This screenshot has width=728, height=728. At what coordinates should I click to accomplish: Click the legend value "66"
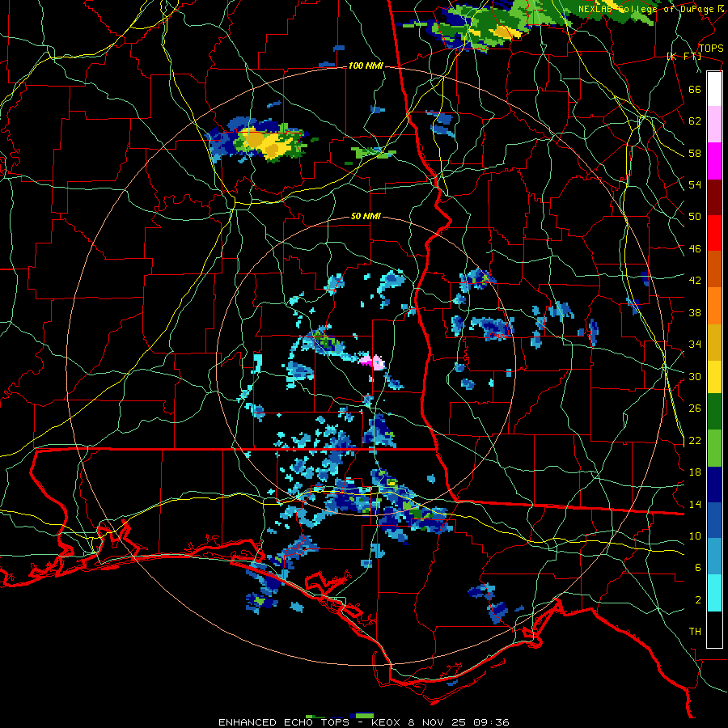point(695,89)
